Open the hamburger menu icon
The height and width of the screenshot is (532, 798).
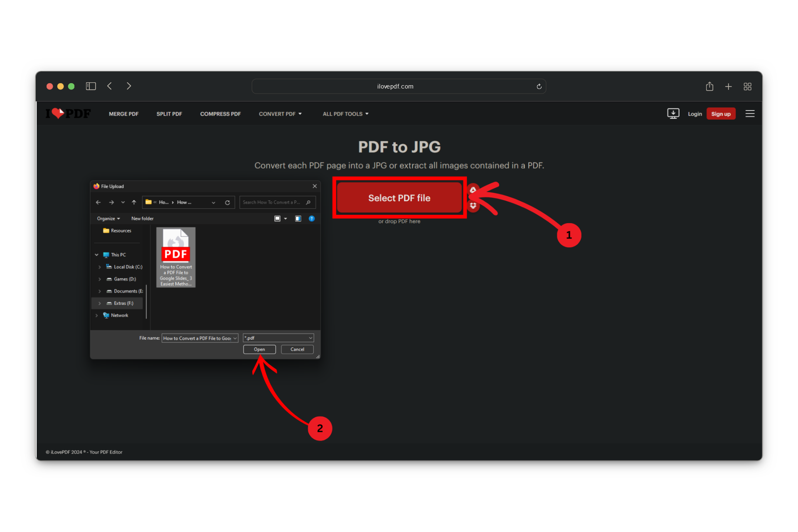(750, 113)
